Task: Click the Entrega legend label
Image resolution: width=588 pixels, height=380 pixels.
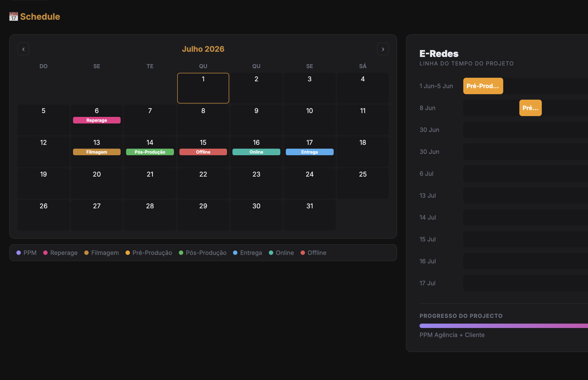Action: [x=251, y=253]
